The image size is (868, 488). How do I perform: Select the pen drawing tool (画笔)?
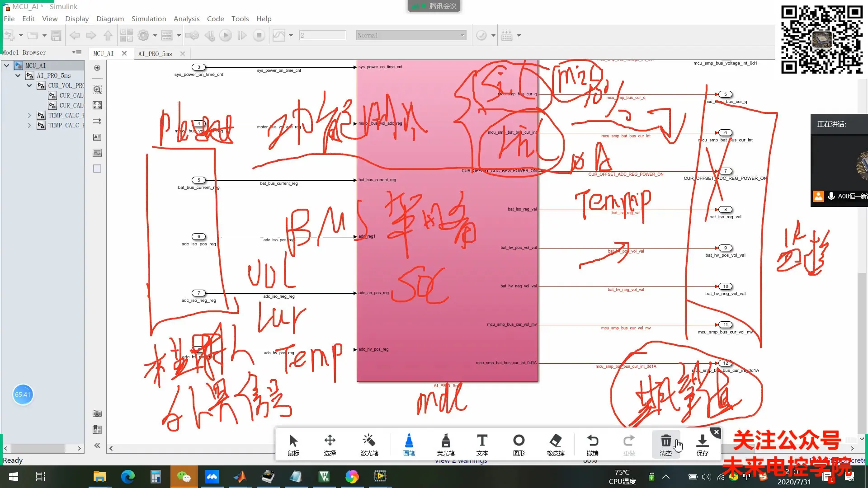[x=409, y=445]
